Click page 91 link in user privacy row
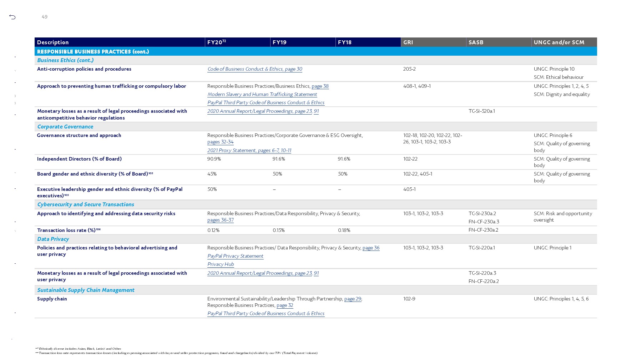This screenshot has height=364, width=621. tap(316, 273)
